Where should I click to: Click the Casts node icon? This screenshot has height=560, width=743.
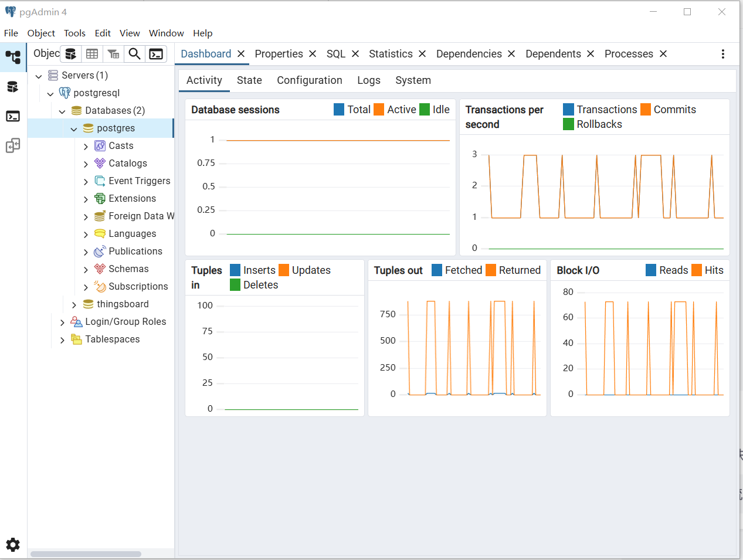pos(100,145)
